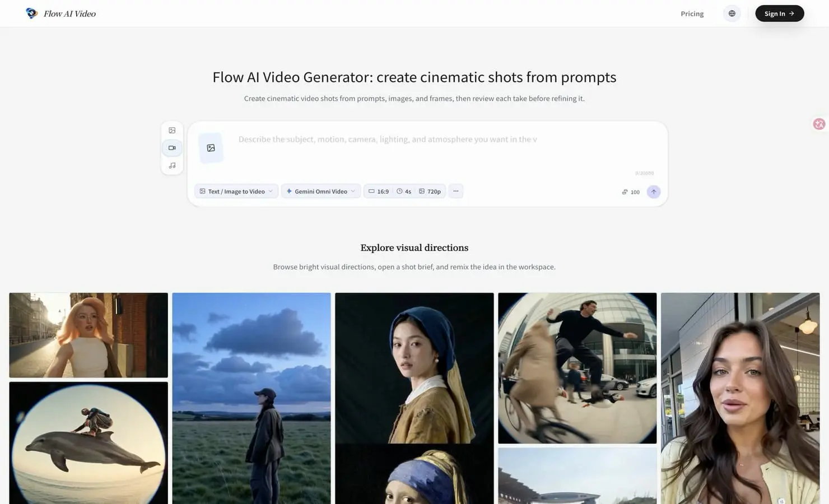Open more options ellipsis button
Image resolution: width=829 pixels, height=504 pixels.
[455, 191]
